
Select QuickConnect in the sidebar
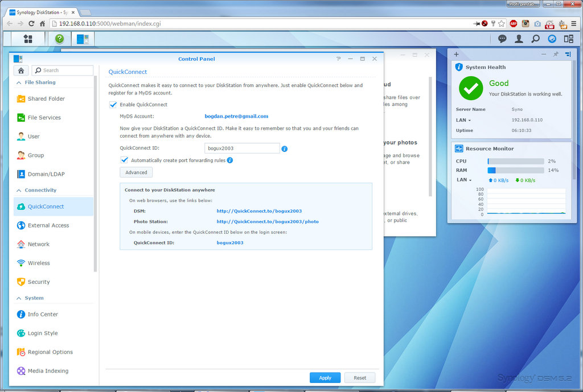coord(54,207)
